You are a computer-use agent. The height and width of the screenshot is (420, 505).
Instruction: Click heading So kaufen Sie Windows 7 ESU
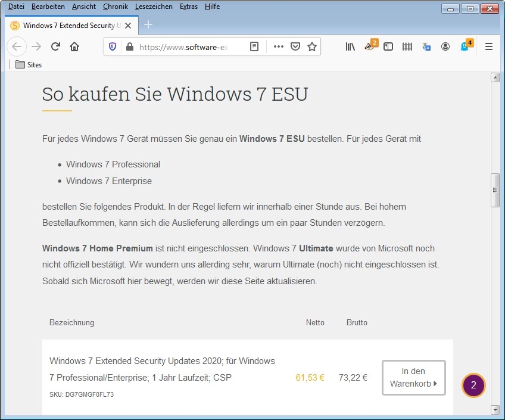click(175, 94)
